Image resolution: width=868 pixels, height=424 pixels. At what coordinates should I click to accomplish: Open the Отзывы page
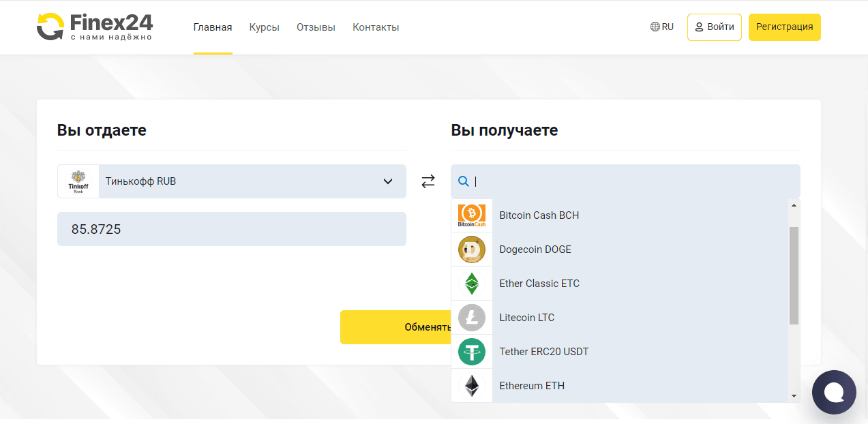coord(316,27)
